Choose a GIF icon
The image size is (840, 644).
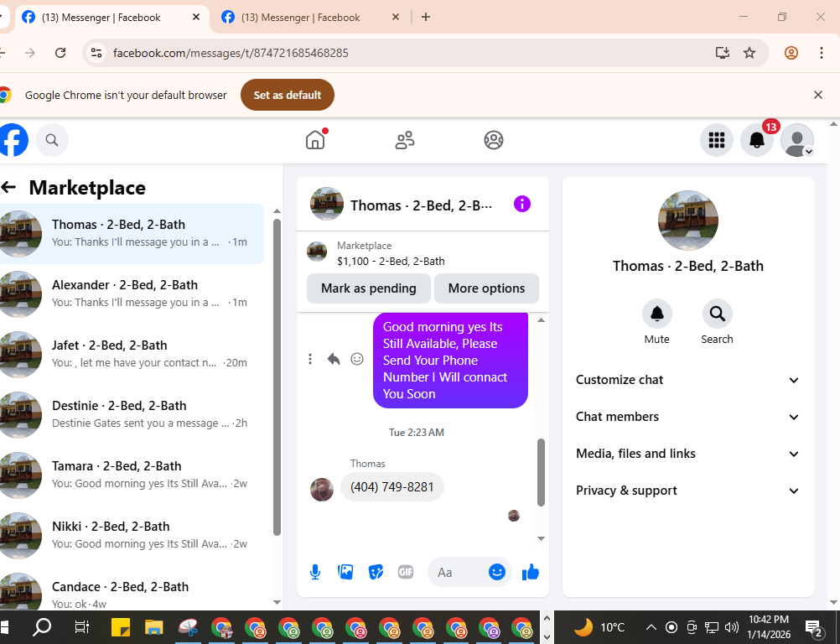point(406,572)
